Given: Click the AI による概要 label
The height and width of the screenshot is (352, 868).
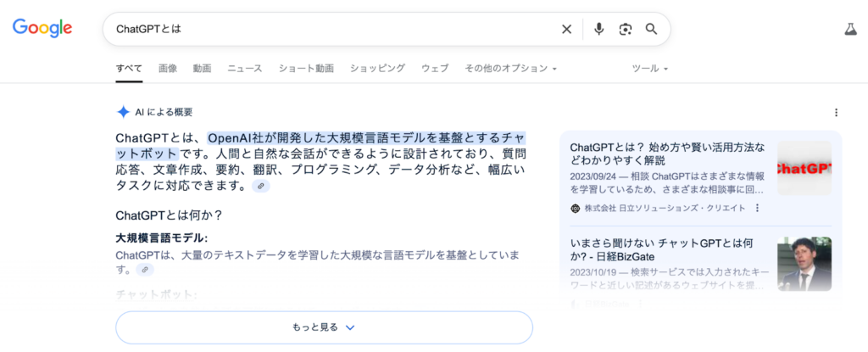Looking at the screenshot, I should tap(164, 112).
